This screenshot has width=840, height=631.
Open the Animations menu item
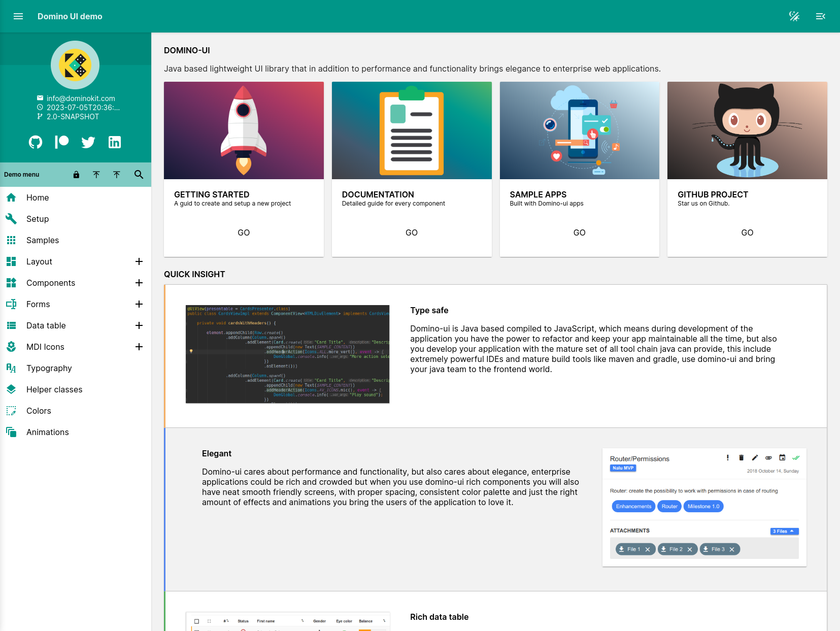[47, 432]
